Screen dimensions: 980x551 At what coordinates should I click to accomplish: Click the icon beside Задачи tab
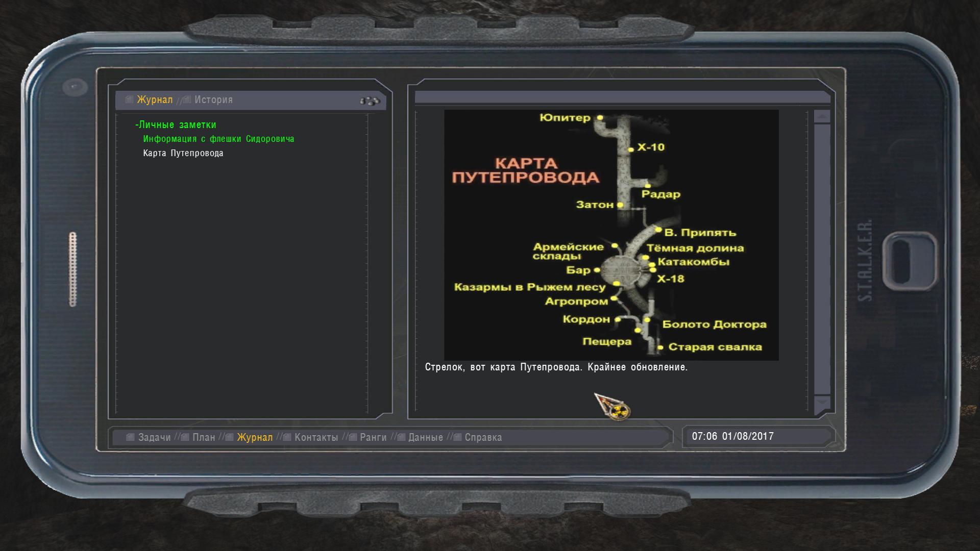point(130,437)
